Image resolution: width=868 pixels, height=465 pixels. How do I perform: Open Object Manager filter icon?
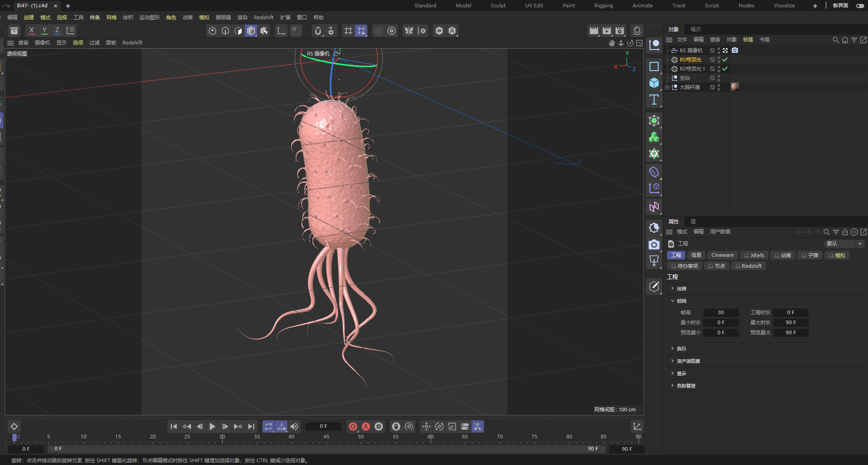tap(854, 40)
